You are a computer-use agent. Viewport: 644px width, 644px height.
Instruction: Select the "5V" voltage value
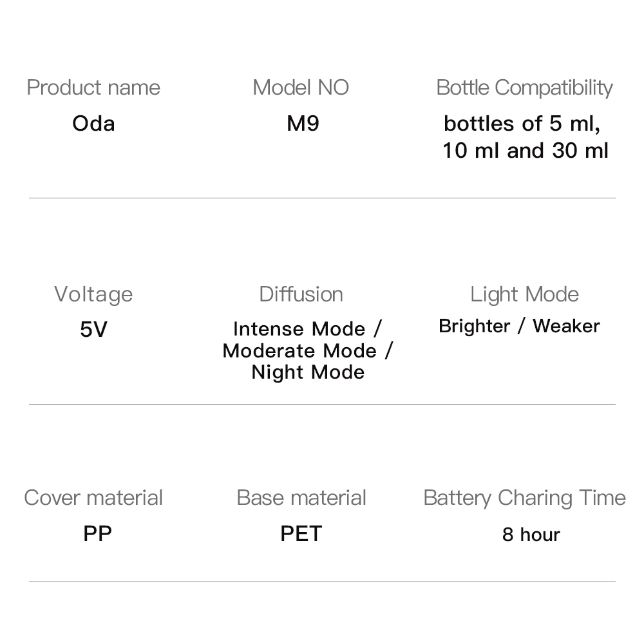point(93,330)
